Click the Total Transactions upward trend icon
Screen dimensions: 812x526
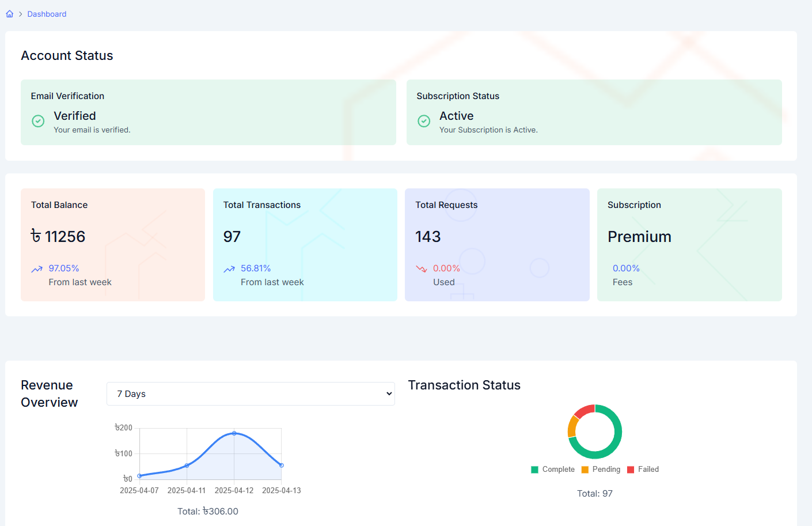pos(229,269)
